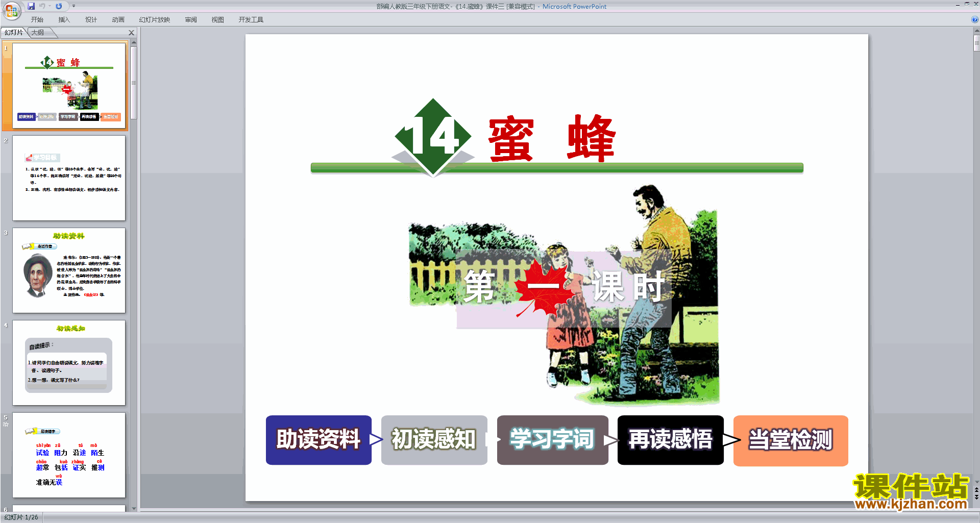This screenshot has height=523, width=980.
Task: Open the round Office button menu
Action: [x=11, y=10]
